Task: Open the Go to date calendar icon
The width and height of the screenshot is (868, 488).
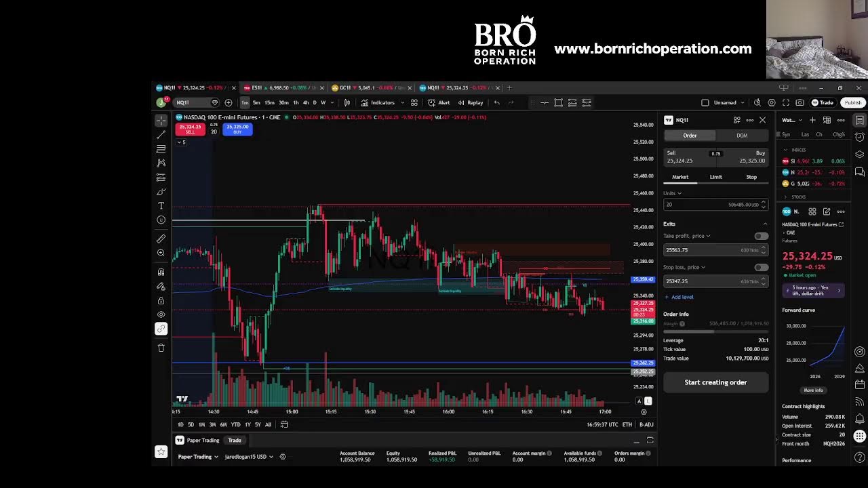Action: point(284,424)
